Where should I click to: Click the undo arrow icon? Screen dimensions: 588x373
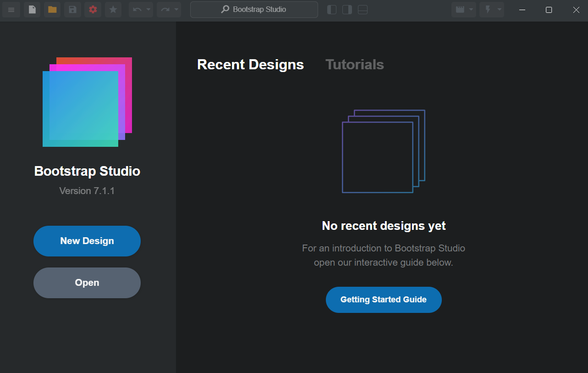137,10
